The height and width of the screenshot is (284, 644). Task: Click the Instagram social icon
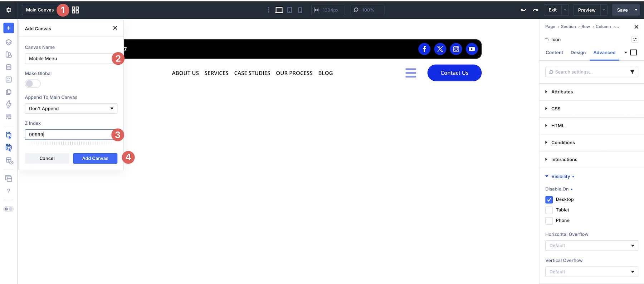[x=456, y=49]
